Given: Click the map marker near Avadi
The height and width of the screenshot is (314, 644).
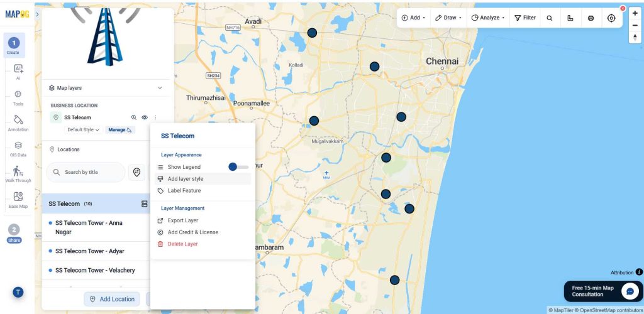Looking at the screenshot, I should pos(312,33).
